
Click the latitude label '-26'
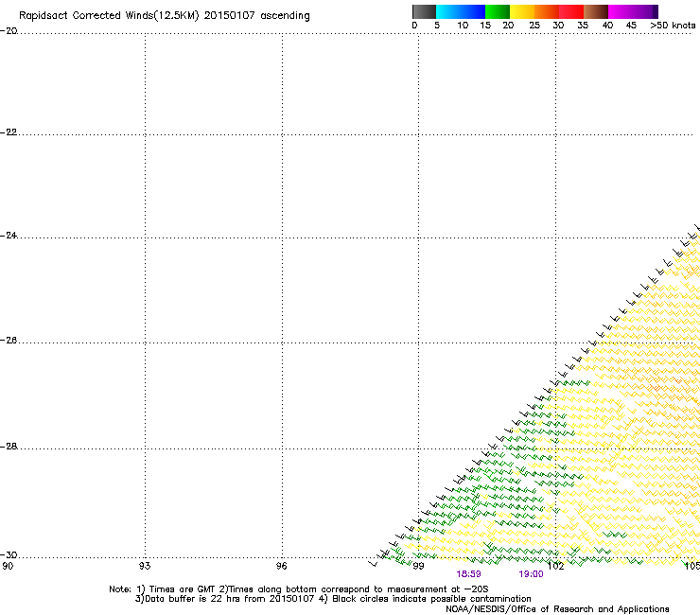tap(9, 341)
